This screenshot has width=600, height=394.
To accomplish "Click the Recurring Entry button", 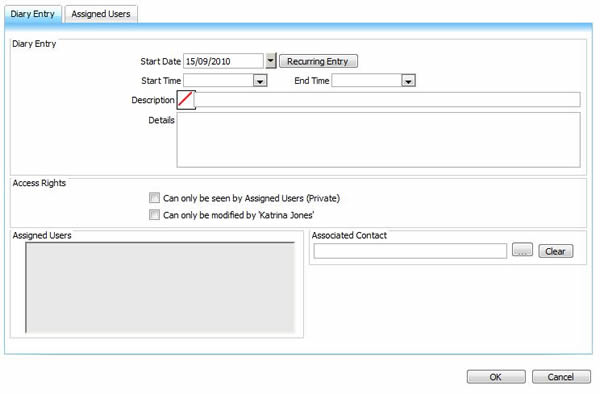I will point(318,61).
